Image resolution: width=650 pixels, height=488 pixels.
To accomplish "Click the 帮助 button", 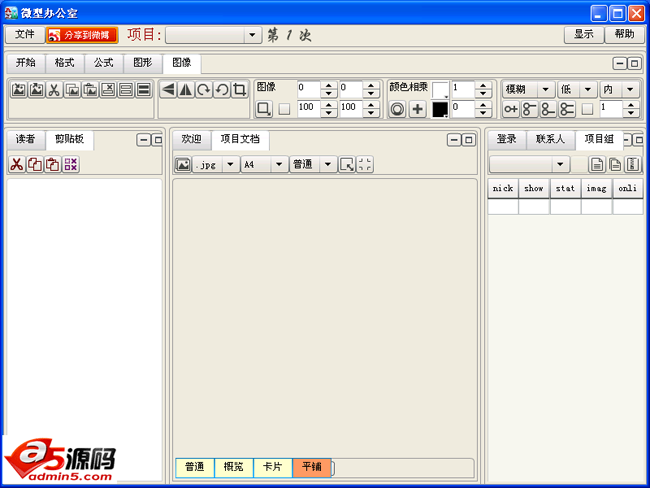I will pos(624,35).
